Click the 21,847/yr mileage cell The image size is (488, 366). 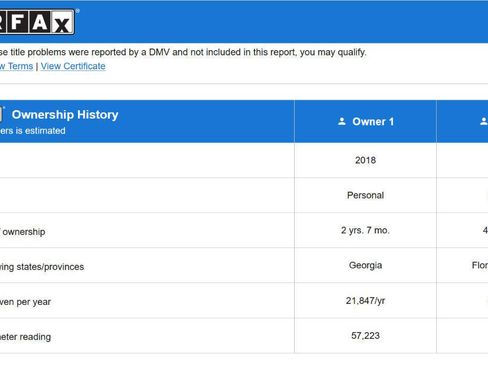pos(365,301)
